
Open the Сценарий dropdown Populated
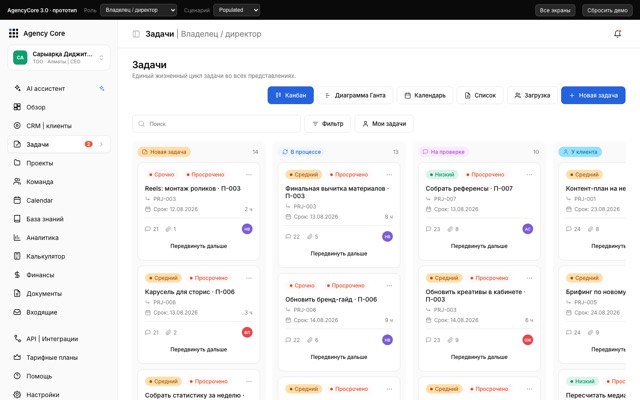(237, 10)
